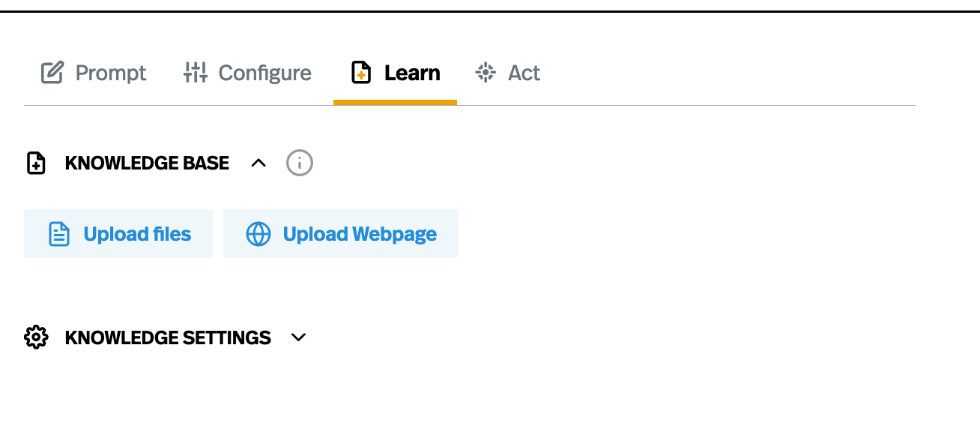Image resolution: width=980 pixels, height=426 pixels.
Task: Click the crosshair icon beside Act
Action: (486, 73)
